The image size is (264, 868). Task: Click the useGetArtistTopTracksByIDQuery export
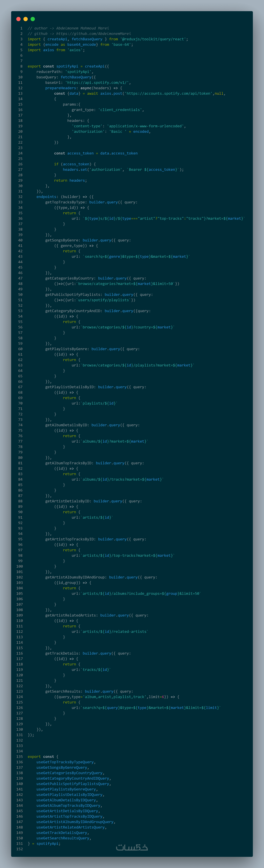[x=70, y=817]
